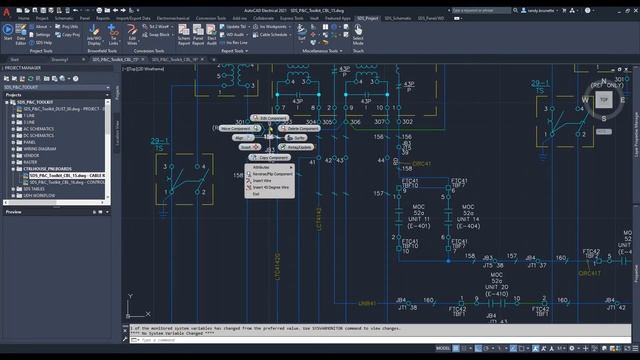The width and height of the screenshot is (640, 360).
Task: Open the Data Editor tool
Action: (21, 34)
